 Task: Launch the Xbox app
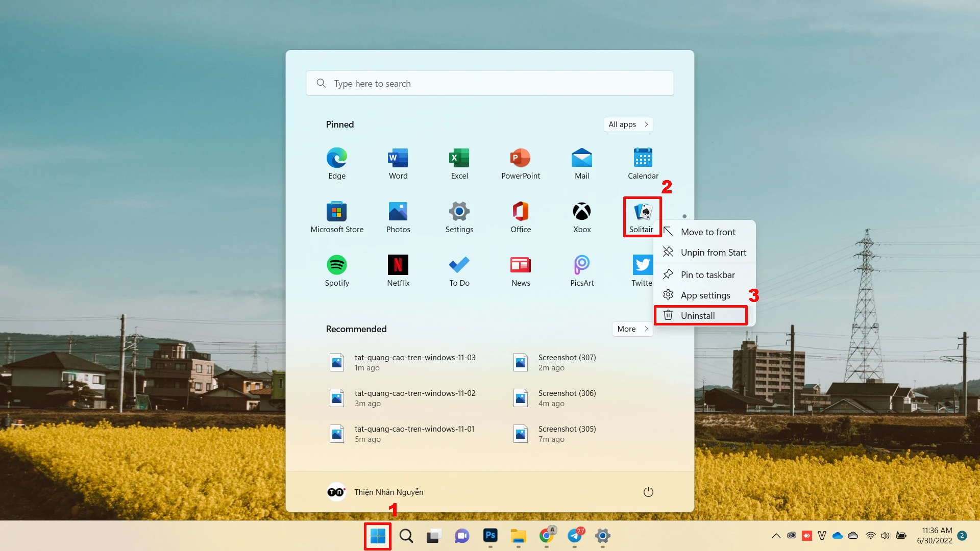(x=582, y=217)
